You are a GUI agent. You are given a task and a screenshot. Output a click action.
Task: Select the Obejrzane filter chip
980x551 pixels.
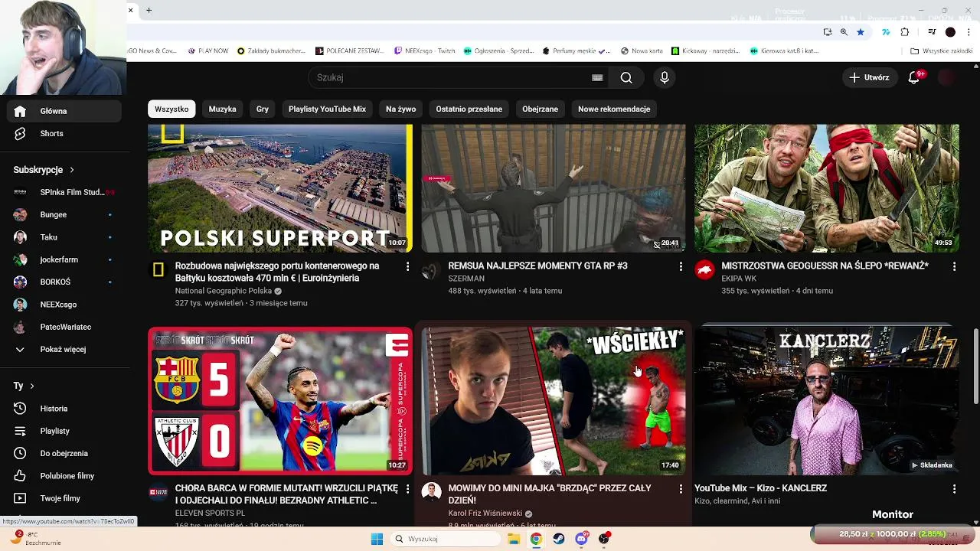(541, 109)
